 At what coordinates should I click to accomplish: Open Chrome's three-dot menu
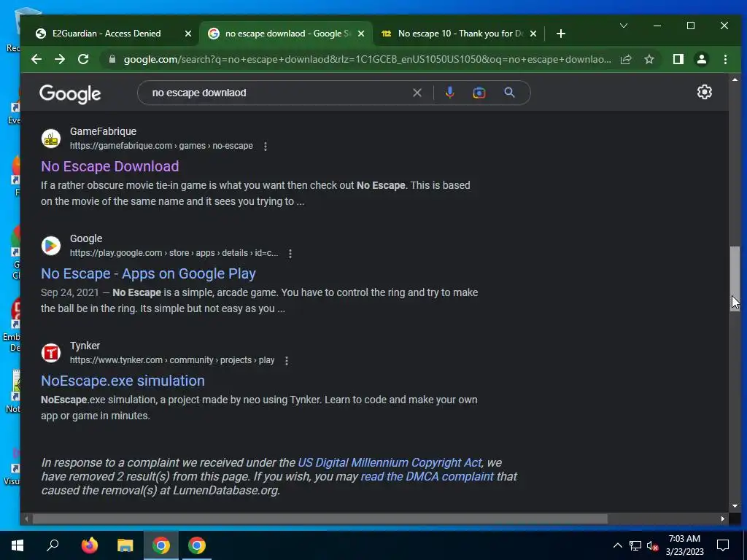tap(725, 59)
